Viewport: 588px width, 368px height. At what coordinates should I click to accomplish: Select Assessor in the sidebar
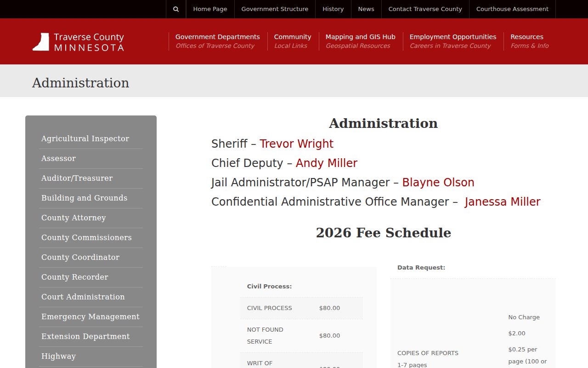(58, 158)
